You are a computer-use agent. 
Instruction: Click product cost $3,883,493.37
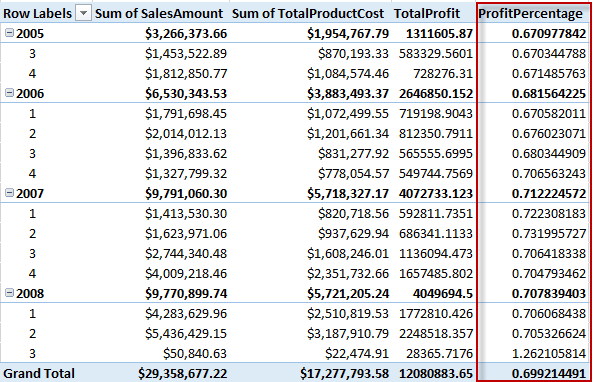pyautogui.click(x=348, y=94)
